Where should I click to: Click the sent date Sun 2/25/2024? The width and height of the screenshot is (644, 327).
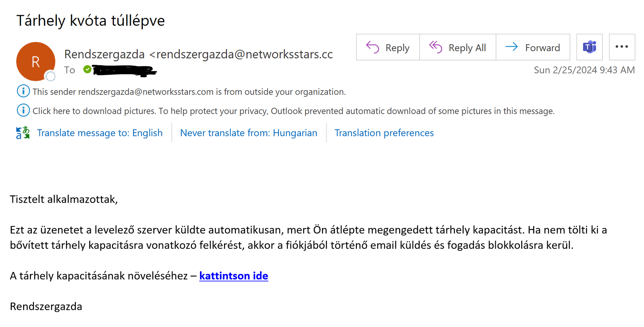point(584,70)
